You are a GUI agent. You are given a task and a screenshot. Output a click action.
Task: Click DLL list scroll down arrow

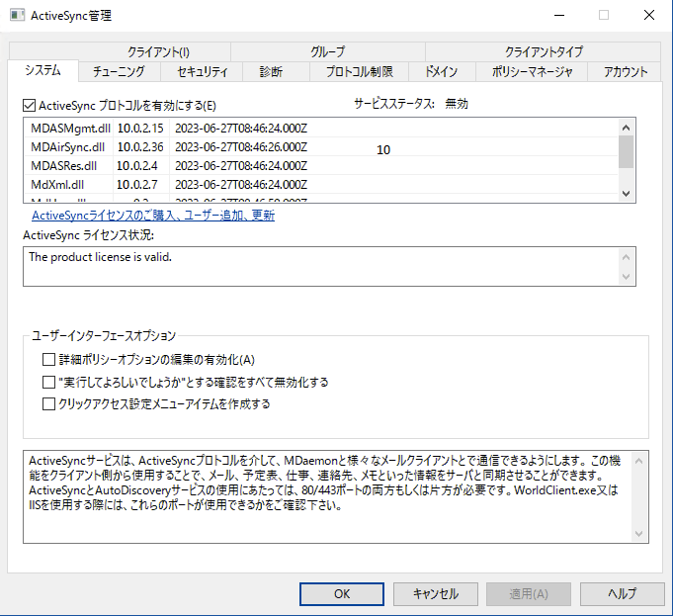(626, 194)
